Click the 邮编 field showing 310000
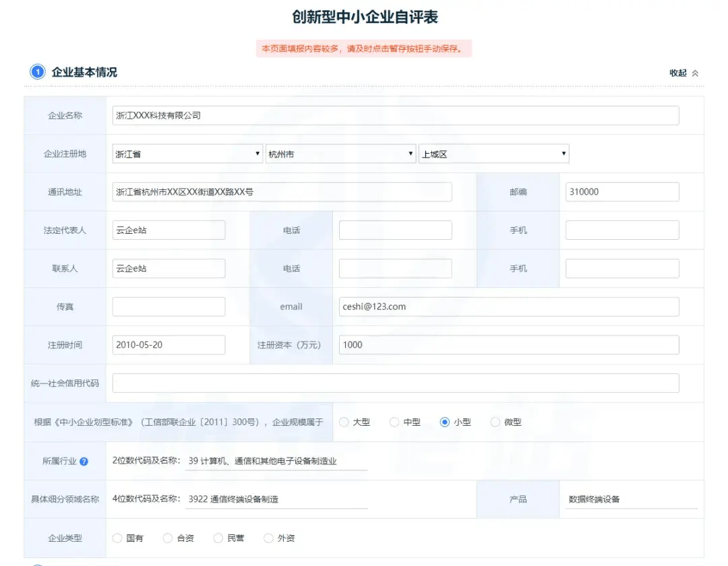Screen dimensions: 728x566 [622, 192]
